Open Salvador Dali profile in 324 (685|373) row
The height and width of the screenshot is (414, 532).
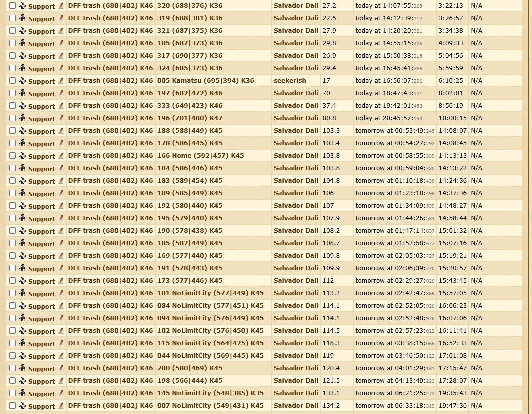[296, 68]
